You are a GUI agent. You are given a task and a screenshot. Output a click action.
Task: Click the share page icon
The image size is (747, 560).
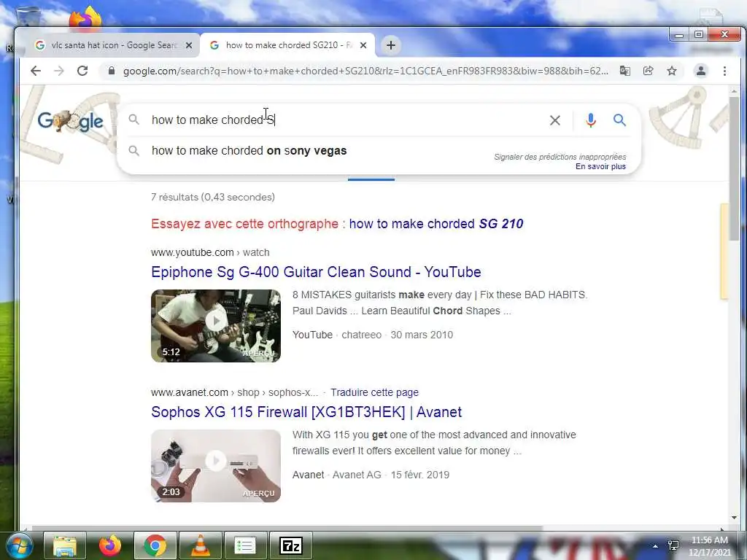(648, 71)
